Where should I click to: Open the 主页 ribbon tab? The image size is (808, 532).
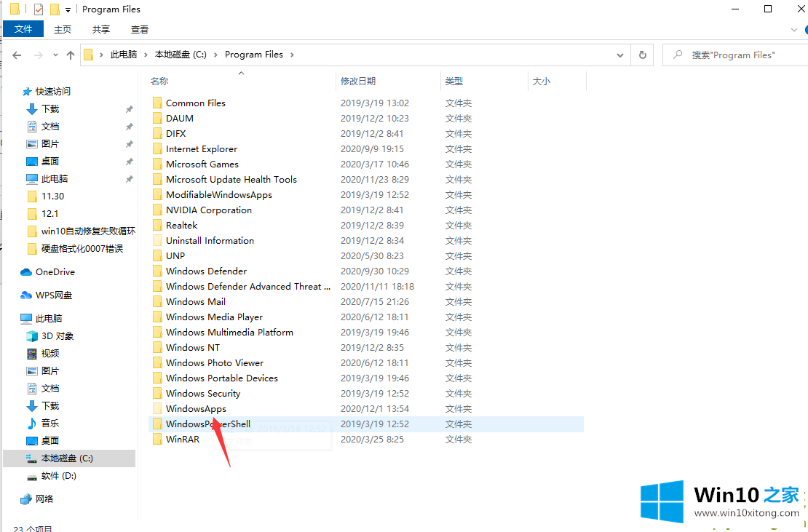[63, 29]
